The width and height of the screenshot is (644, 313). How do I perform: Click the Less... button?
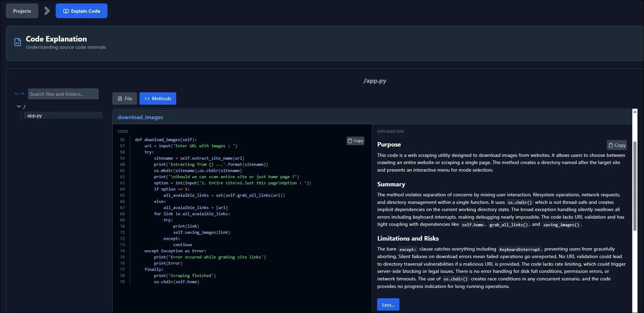[388, 305]
